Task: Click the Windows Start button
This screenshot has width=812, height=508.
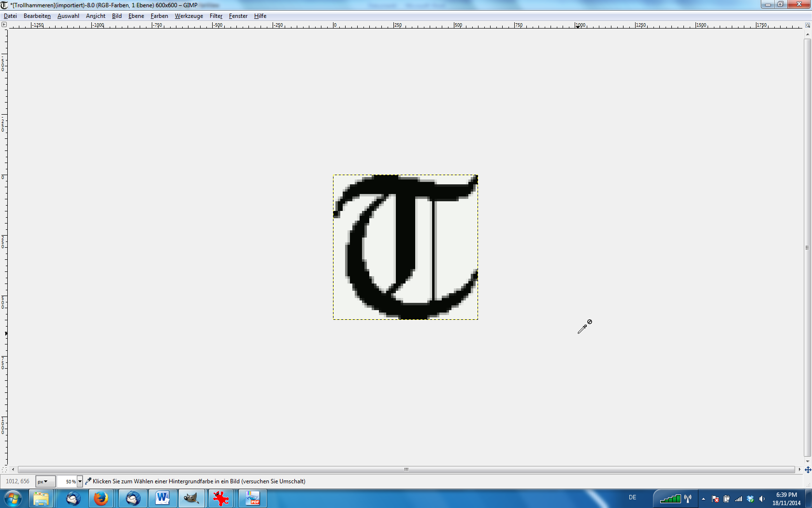Action: (13, 498)
